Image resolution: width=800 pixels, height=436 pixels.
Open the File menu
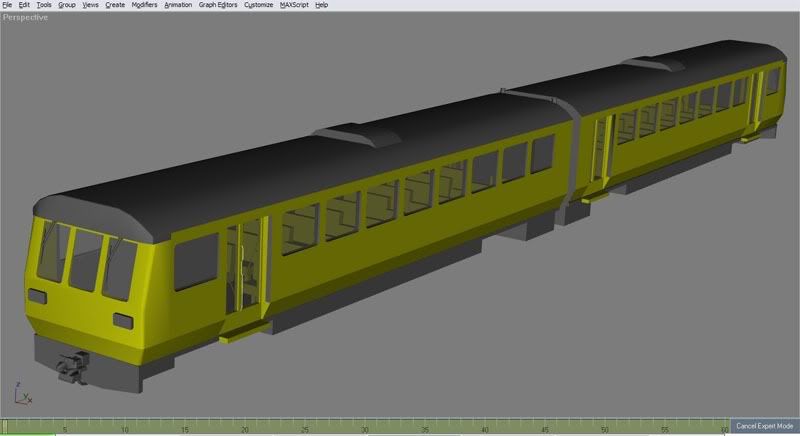point(7,5)
